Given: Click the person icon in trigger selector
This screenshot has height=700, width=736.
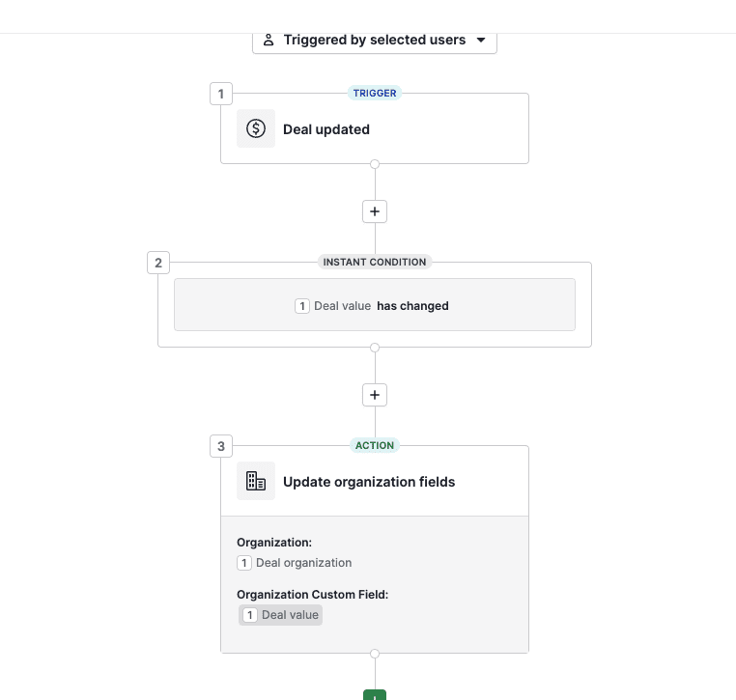Looking at the screenshot, I should 269,41.
